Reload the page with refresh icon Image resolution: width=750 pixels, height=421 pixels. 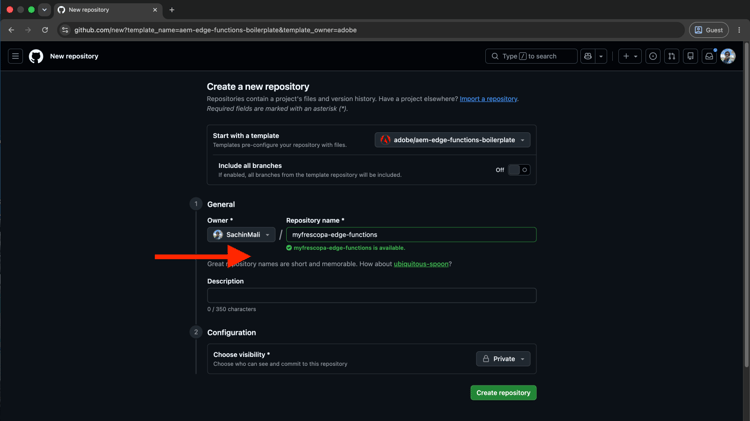(45, 30)
